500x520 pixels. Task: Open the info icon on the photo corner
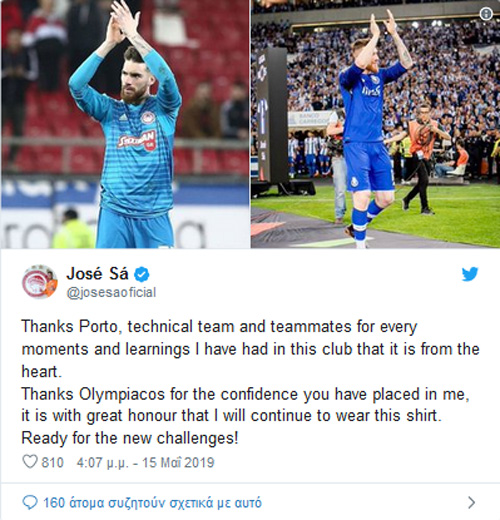click(486, 14)
